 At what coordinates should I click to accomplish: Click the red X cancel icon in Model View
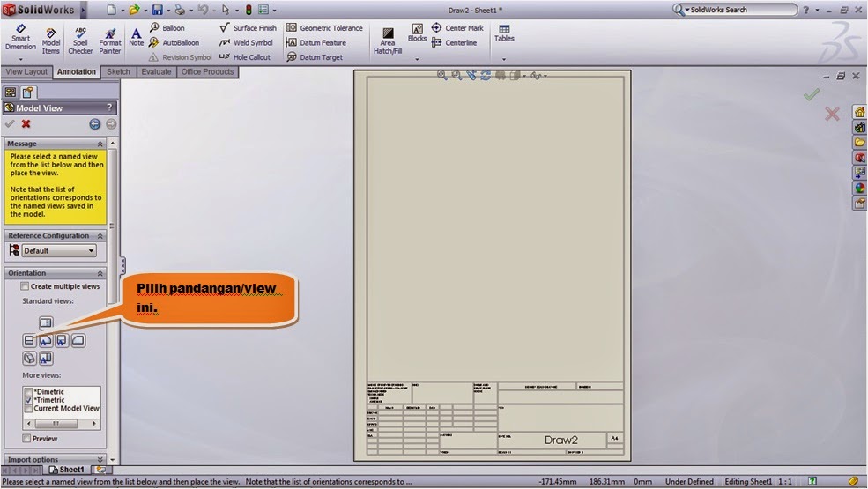click(26, 124)
